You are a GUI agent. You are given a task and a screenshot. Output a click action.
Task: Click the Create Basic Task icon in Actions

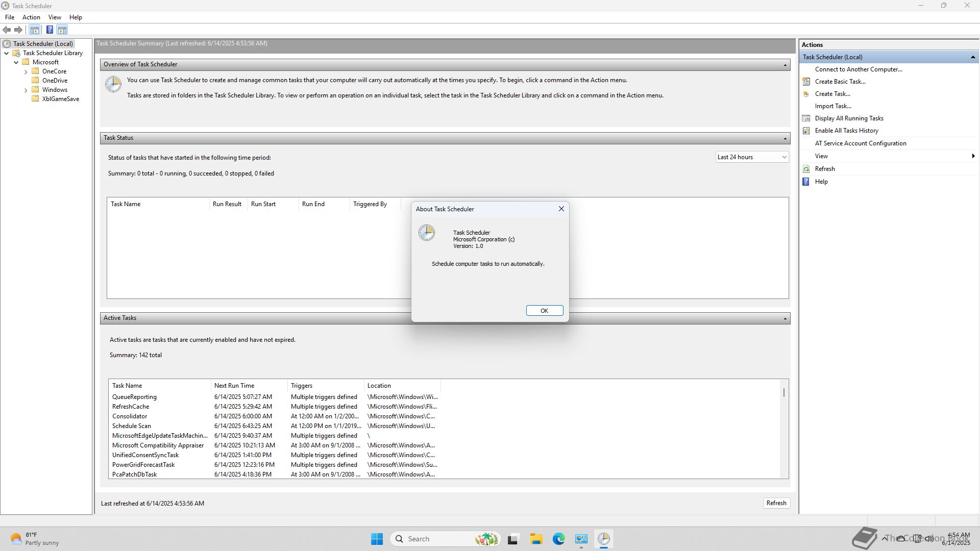click(x=806, y=82)
